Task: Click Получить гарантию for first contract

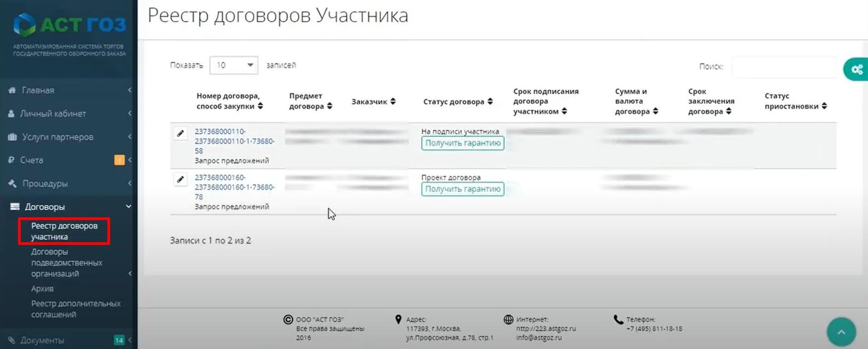Action: [x=462, y=143]
